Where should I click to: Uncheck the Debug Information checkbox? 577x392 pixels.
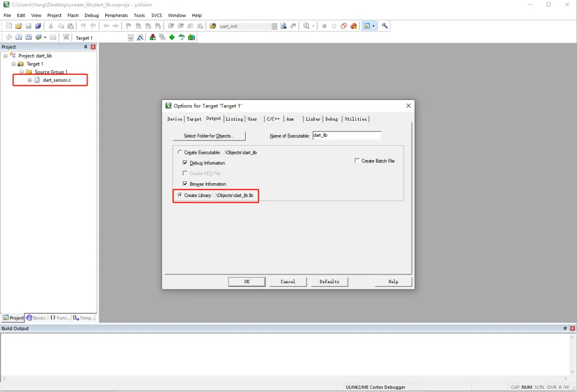click(x=185, y=162)
